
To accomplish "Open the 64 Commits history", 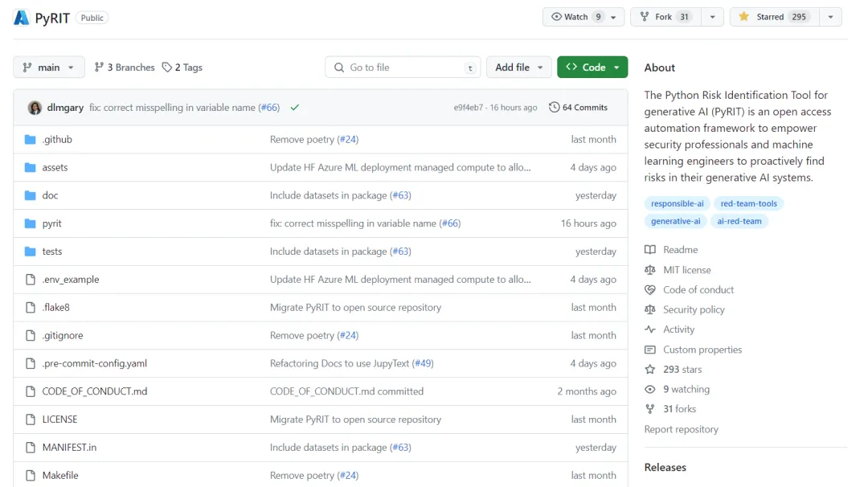I will pyautogui.click(x=578, y=108).
